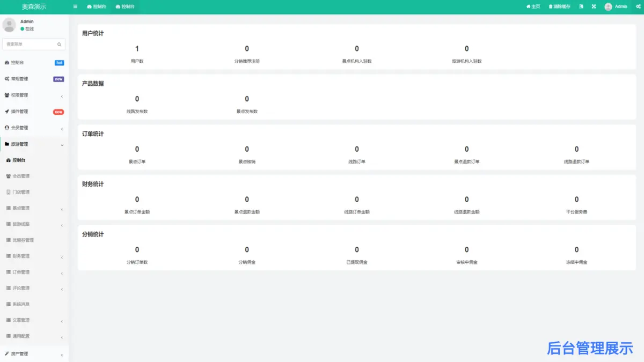Go to 主页 from the top bar
Viewport: 644px width, 362px height.
(x=533, y=6)
